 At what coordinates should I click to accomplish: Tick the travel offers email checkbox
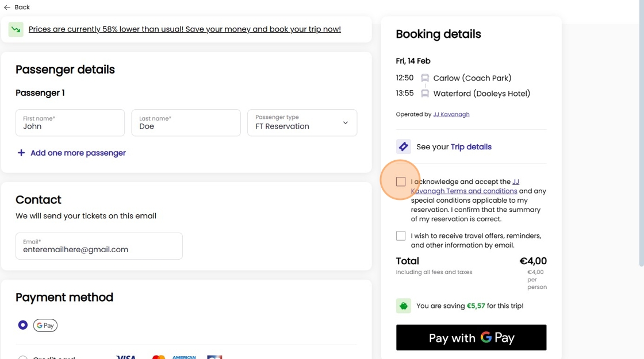click(x=401, y=236)
